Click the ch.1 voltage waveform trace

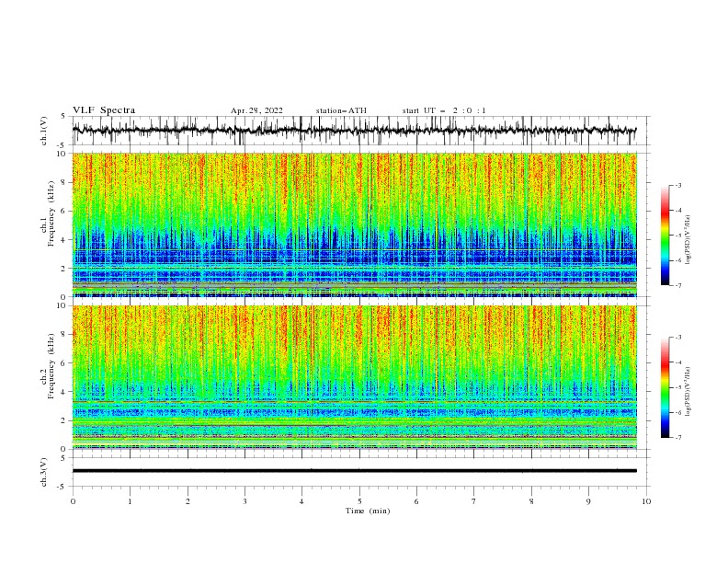pyautogui.click(x=354, y=131)
